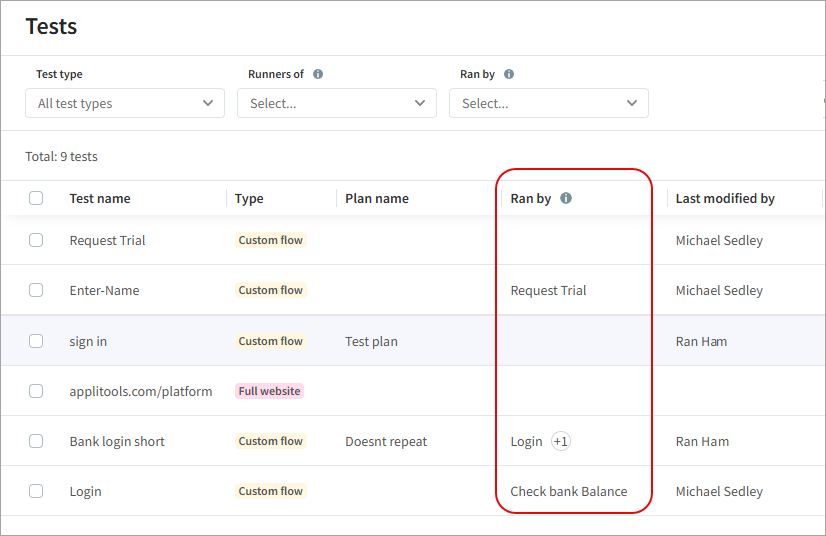Open the Test type dropdown
The height and width of the screenshot is (536, 826).
pyautogui.click(x=125, y=103)
